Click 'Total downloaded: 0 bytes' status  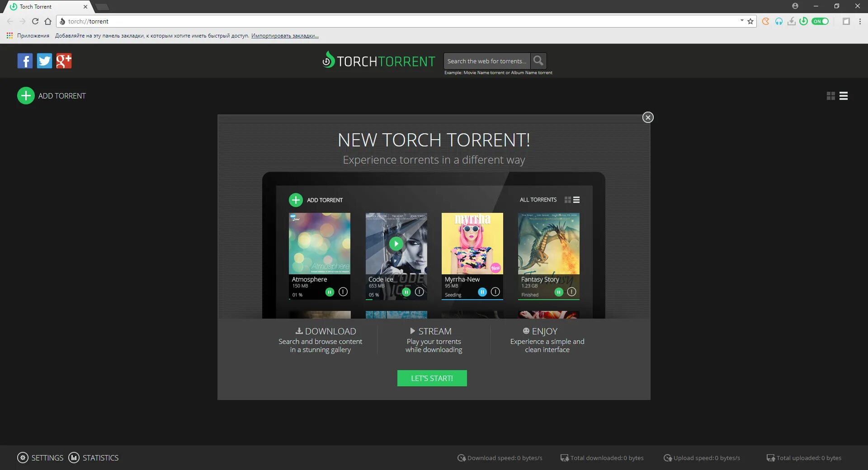pyautogui.click(x=602, y=458)
